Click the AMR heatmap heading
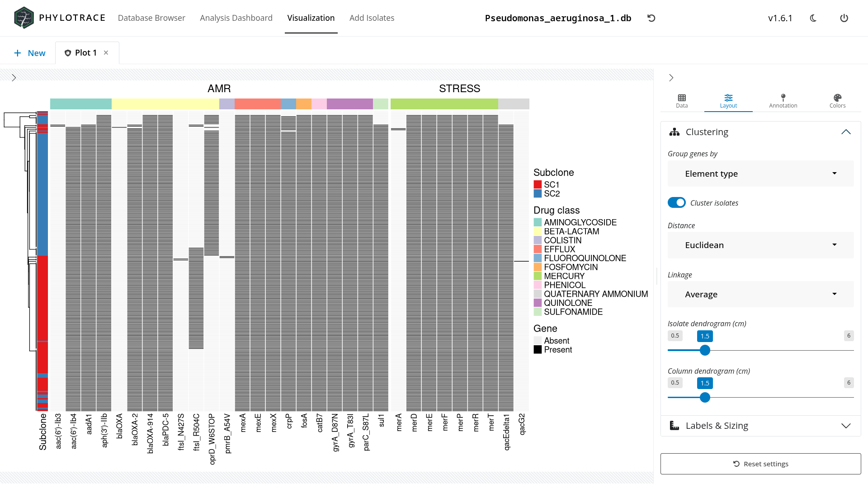The width and height of the screenshot is (868, 488). [x=219, y=89]
